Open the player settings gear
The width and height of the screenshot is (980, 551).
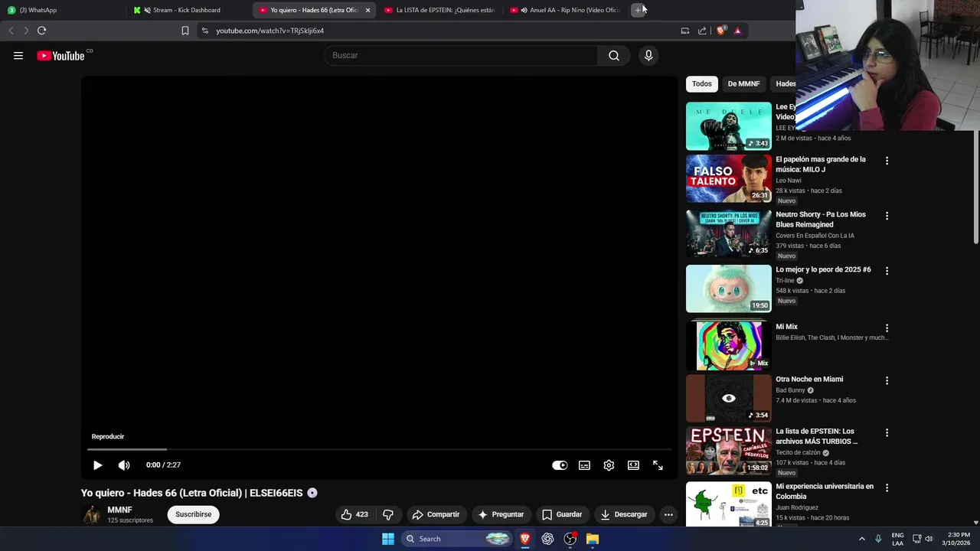pyautogui.click(x=609, y=465)
